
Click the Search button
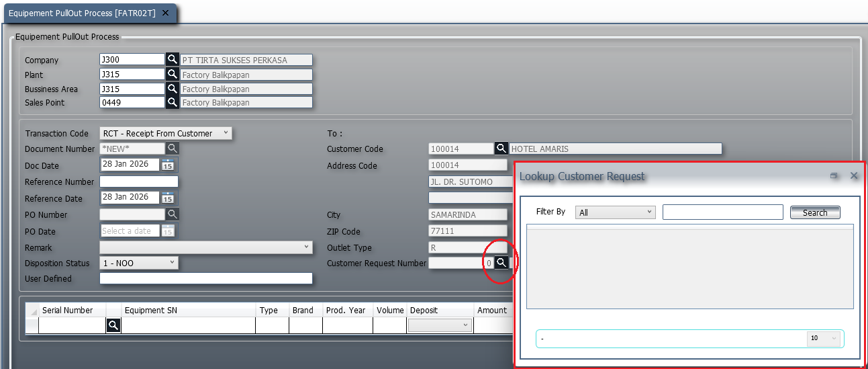point(814,212)
